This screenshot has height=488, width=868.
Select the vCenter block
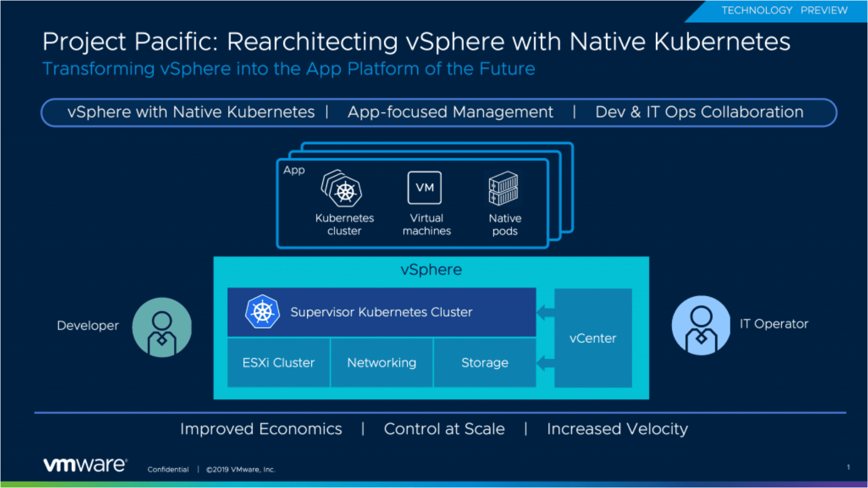(593, 338)
